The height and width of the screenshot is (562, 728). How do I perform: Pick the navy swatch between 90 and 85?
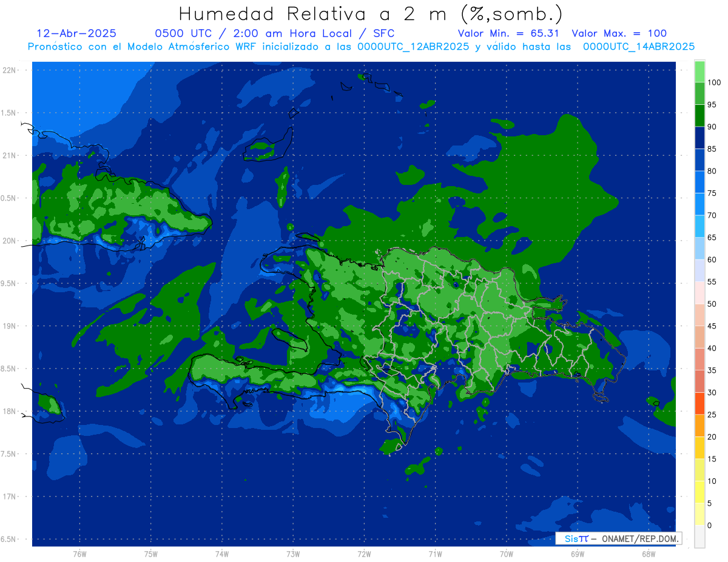699,138
